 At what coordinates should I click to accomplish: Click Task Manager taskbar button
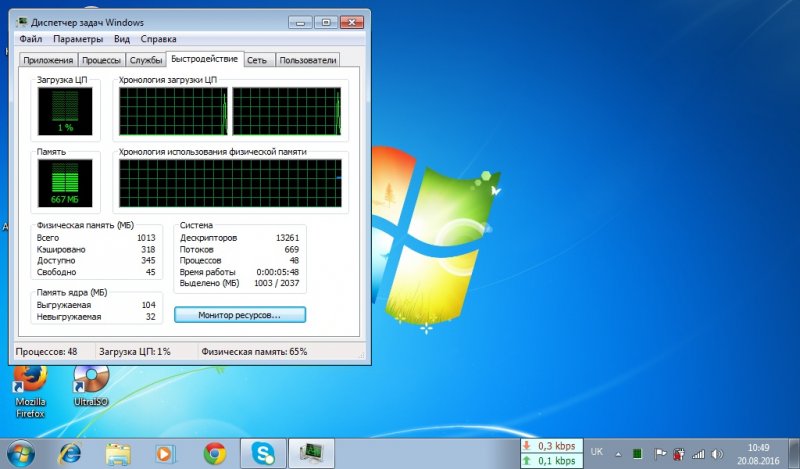[311, 454]
